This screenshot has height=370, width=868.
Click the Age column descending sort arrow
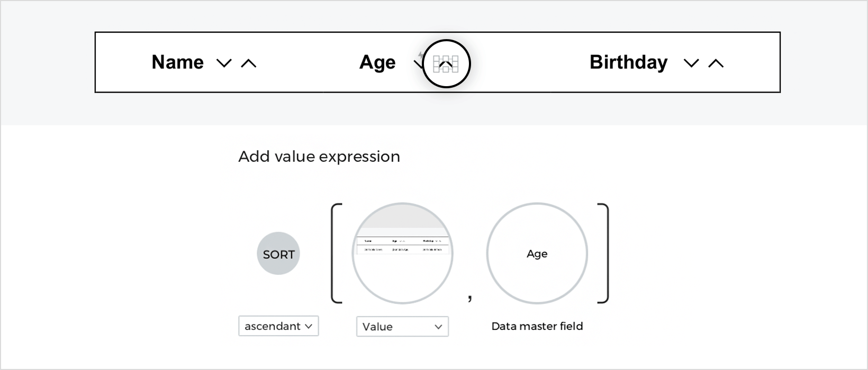[418, 64]
